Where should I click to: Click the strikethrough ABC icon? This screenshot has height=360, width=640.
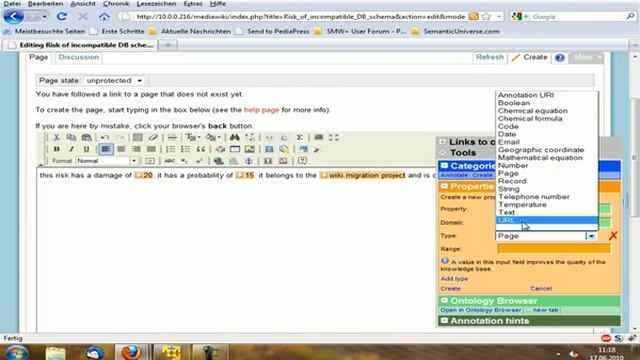169,161
